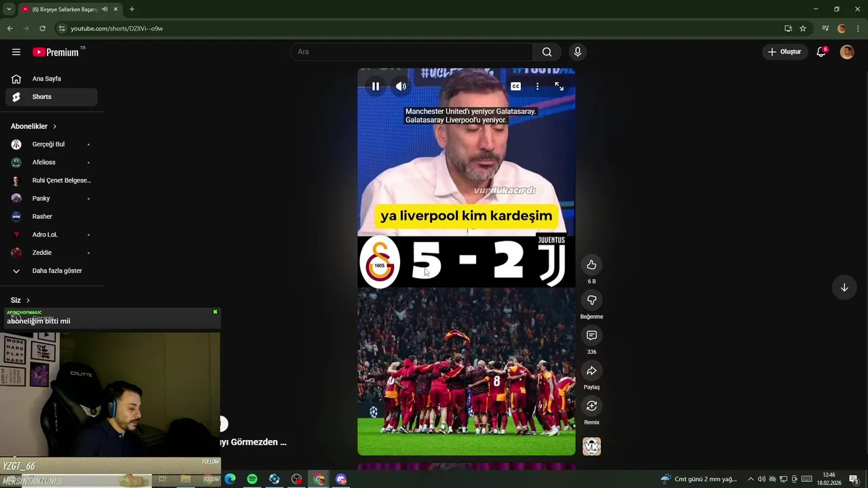Open a new browser tab
Image resolution: width=868 pixels, height=488 pixels.
132,9
